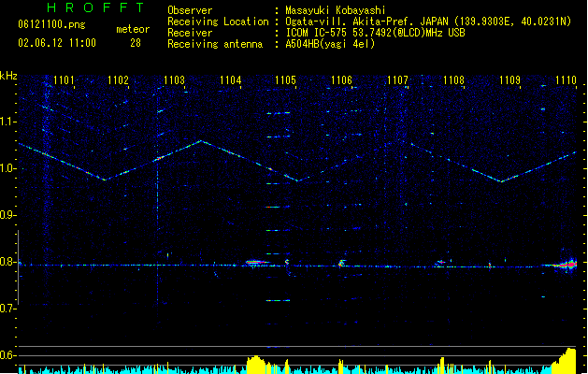
Task: Click the 1109 time marker
Action: 510,80
